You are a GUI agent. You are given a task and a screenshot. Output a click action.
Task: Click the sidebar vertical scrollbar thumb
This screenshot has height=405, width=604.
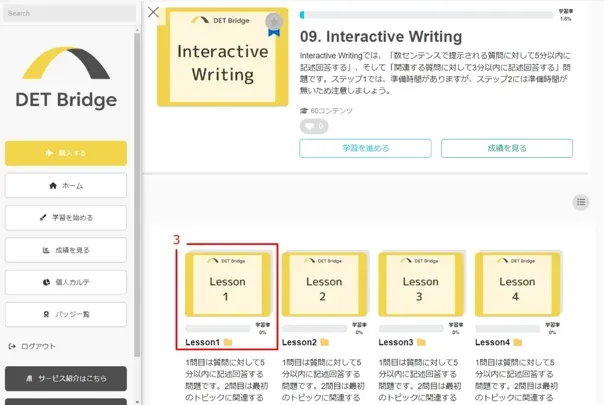(x=138, y=195)
